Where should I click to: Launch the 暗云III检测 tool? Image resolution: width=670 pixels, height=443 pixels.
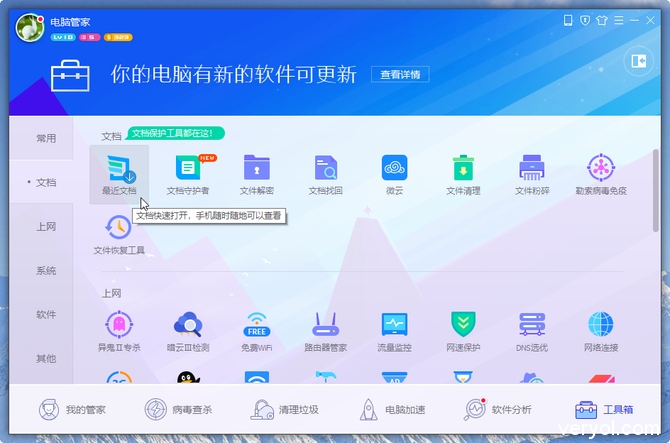point(188,332)
